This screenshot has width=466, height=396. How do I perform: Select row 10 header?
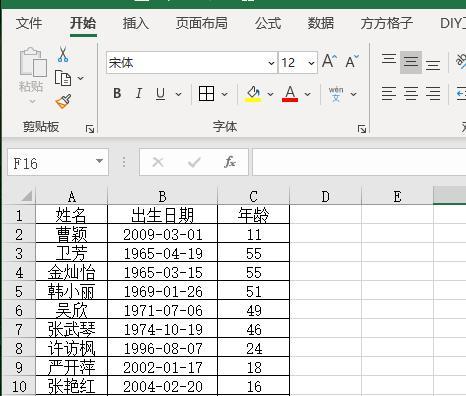coord(19,386)
